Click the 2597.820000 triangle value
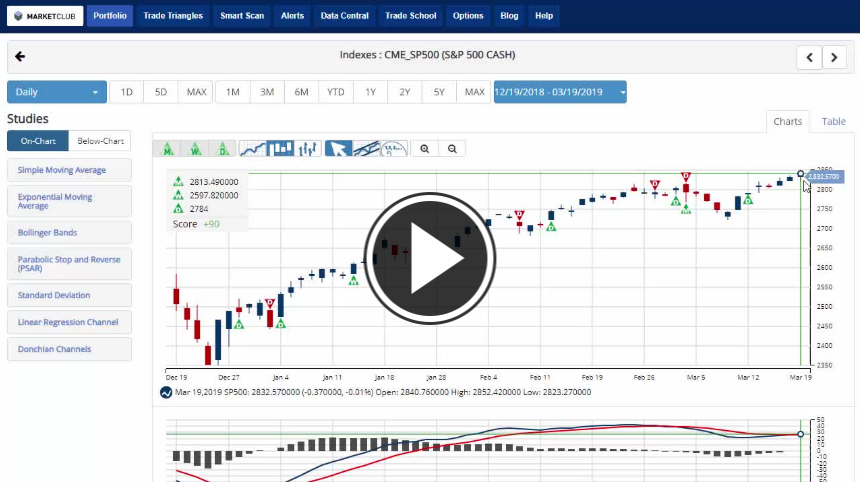This screenshot has width=860, height=482. 214,195
